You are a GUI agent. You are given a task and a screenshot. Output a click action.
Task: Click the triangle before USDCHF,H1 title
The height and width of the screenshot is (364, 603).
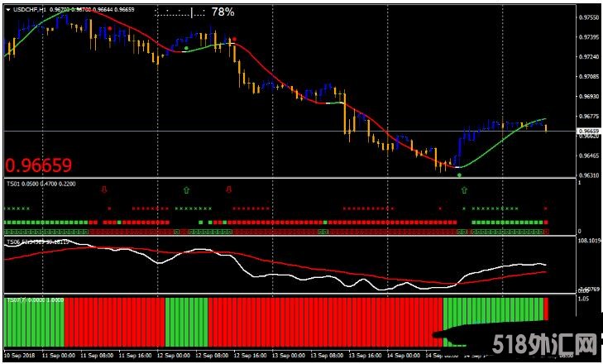pos(9,10)
